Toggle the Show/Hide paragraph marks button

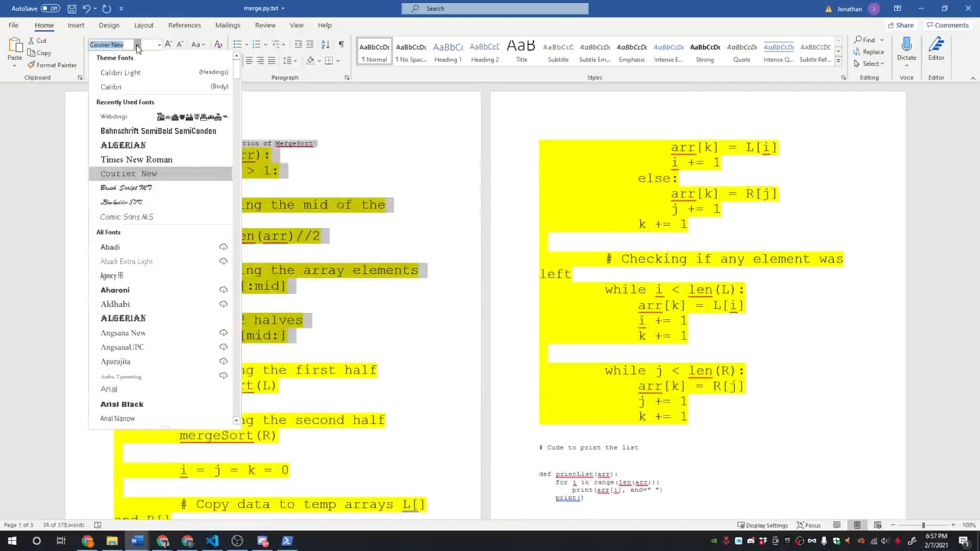341,44
